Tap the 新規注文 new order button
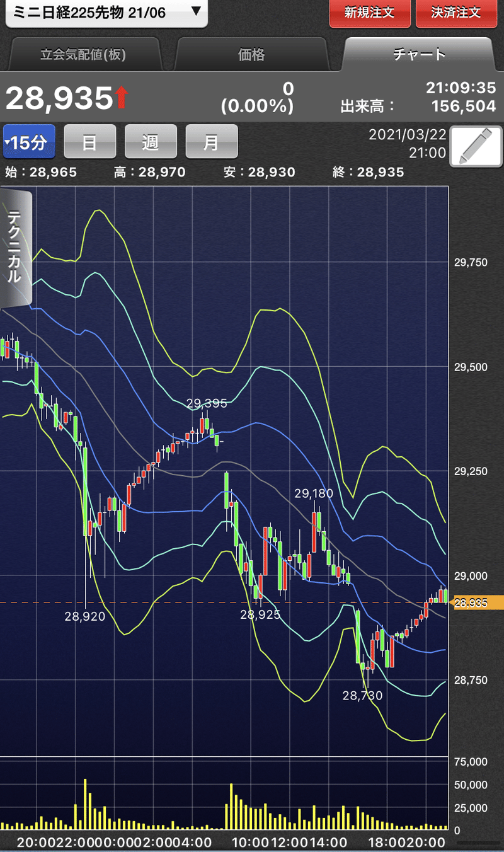The height and width of the screenshot is (852, 504). (370, 13)
